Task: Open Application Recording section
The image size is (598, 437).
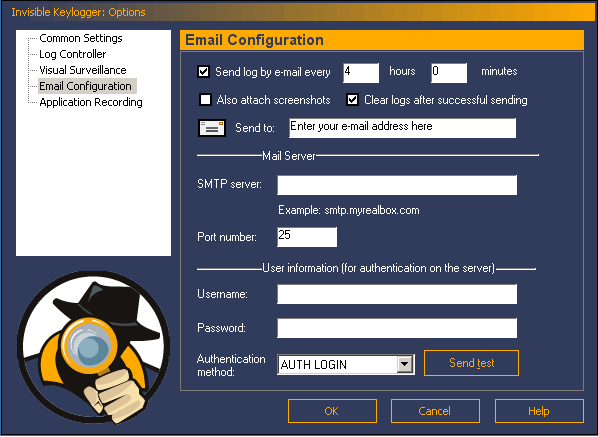Action: (91, 102)
